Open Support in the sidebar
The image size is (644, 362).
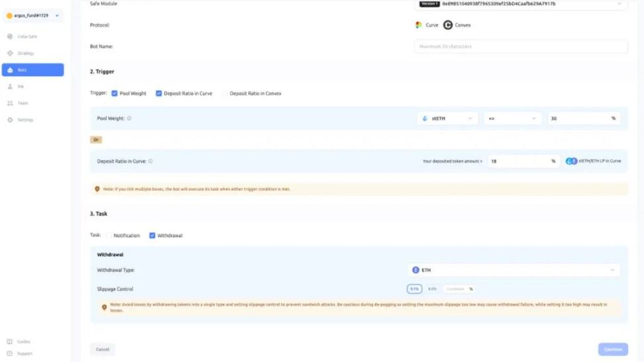tap(24, 353)
